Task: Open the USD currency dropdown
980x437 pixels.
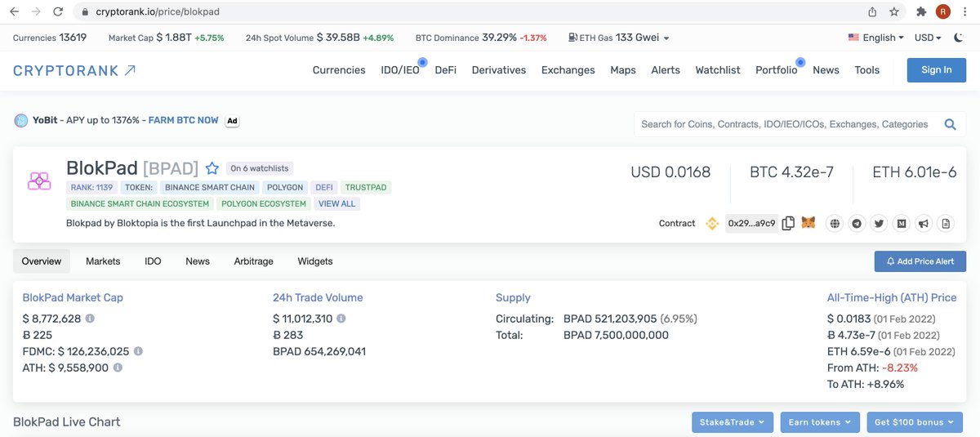Action: tap(928, 38)
